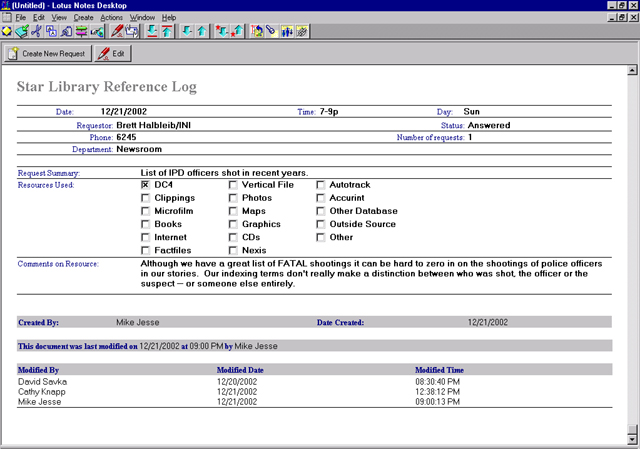Viewport: 640px width, 449px height.
Task: Click the plain up arrow navigate previous icon
Action: (x=202, y=31)
